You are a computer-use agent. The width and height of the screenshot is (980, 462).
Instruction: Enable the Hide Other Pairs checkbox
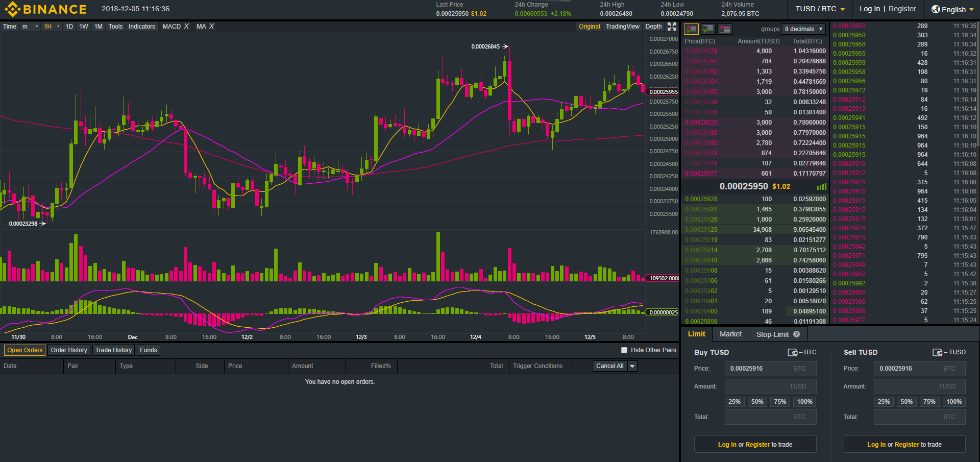(624, 350)
